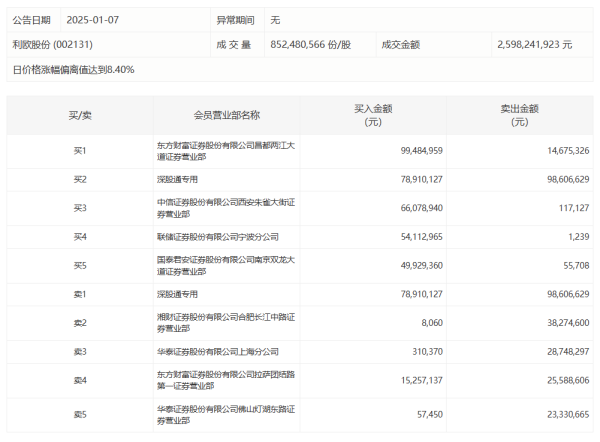Select the 买2 row label
This screenshot has width=600, height=442.
pyautogui.click(x=80, y=179)
